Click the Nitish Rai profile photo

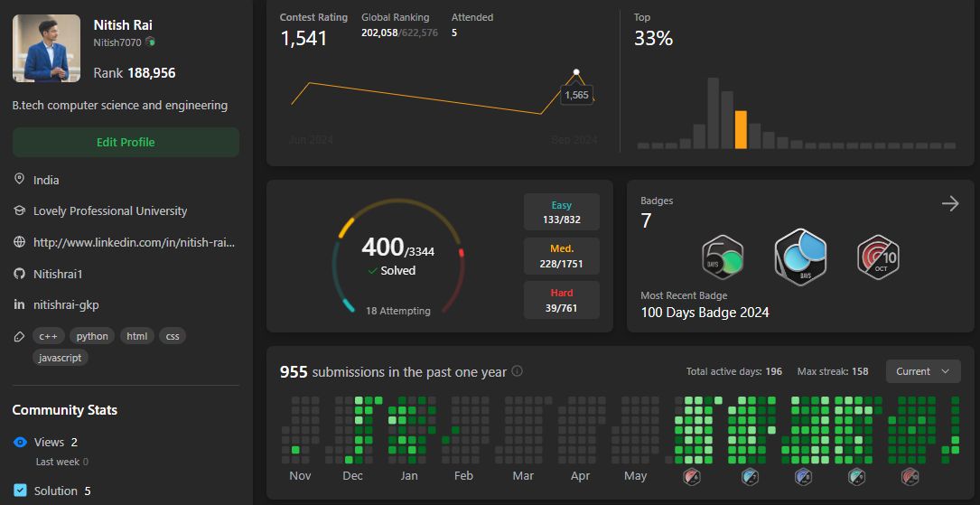46,48
